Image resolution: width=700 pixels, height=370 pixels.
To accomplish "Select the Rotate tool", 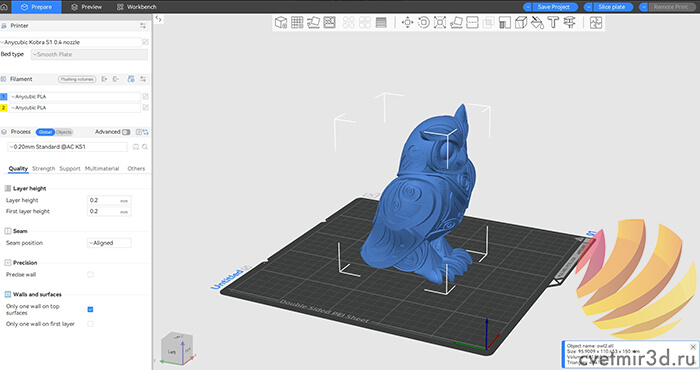I will 424,22.
